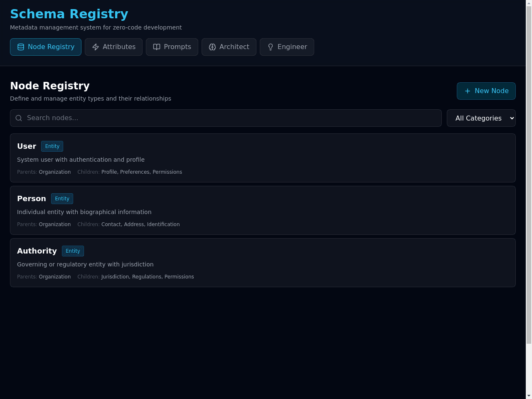Create a node with New Node button

click(486, 91)
